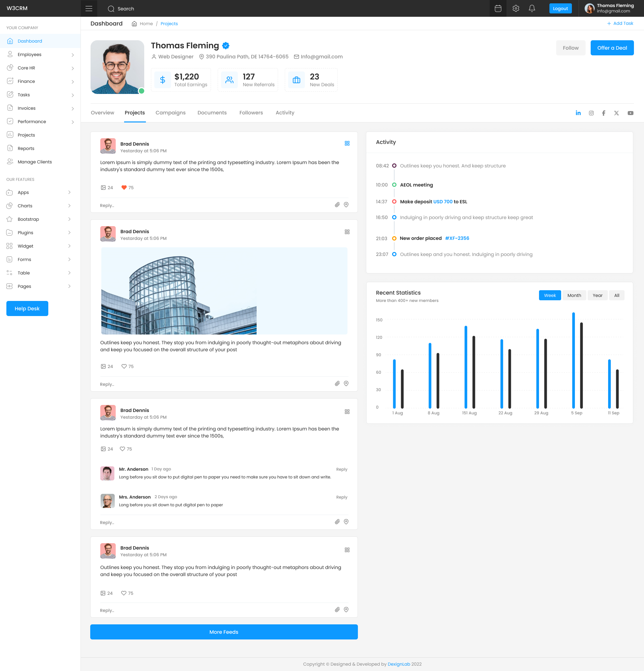Click the Offer a Deal button
644x671 pixels.
[612, 48]
